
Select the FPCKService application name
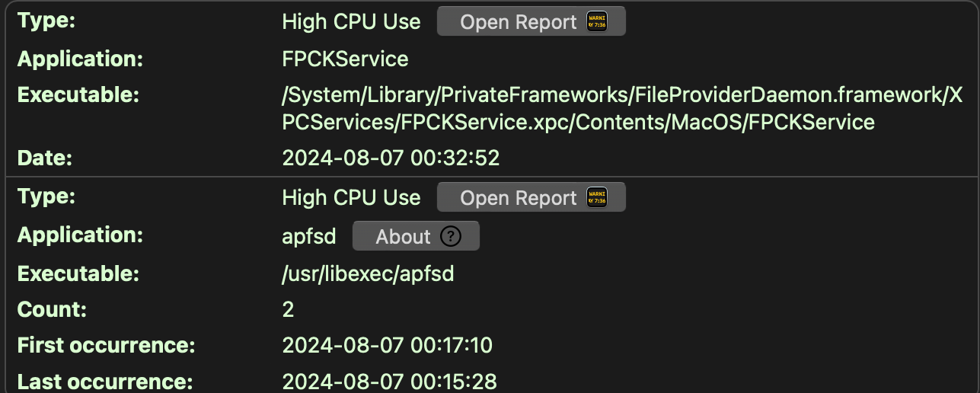click(x=345, y=59)
